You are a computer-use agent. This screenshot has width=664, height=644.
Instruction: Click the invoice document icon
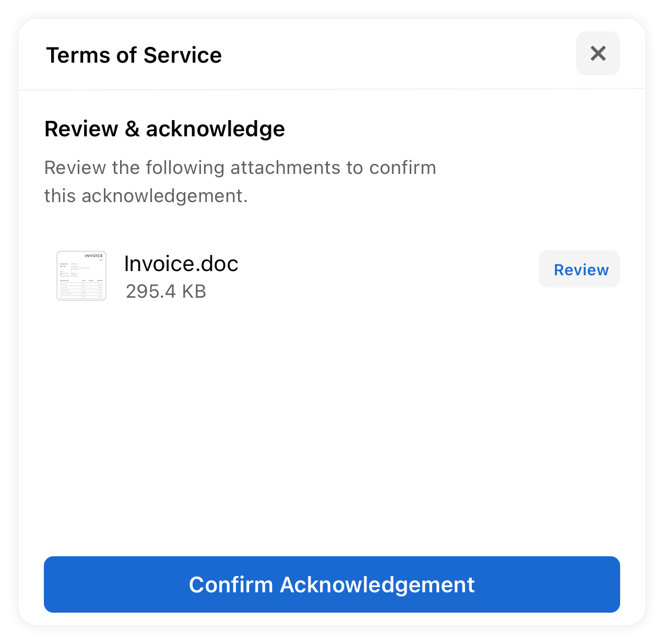click(x=81, y=276)
